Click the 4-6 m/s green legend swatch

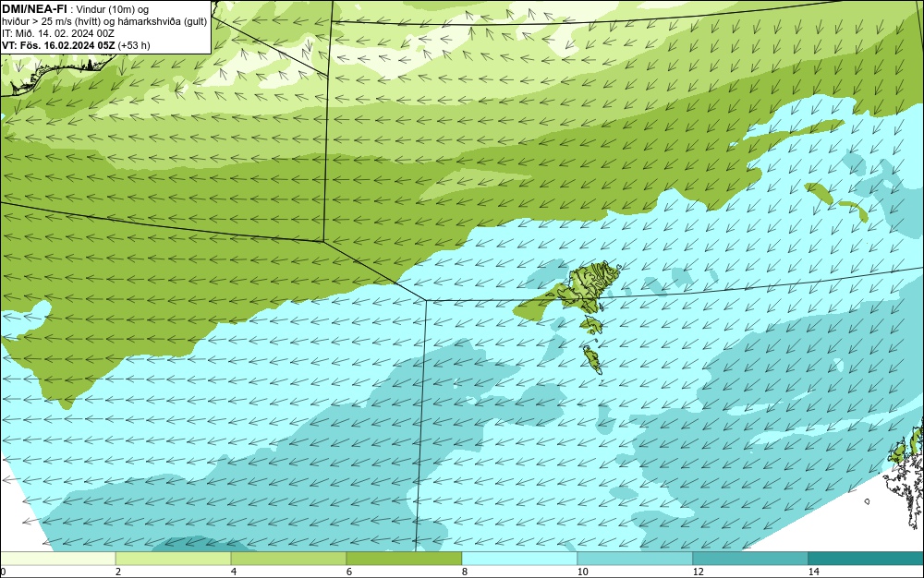click(x=288, y=559)
